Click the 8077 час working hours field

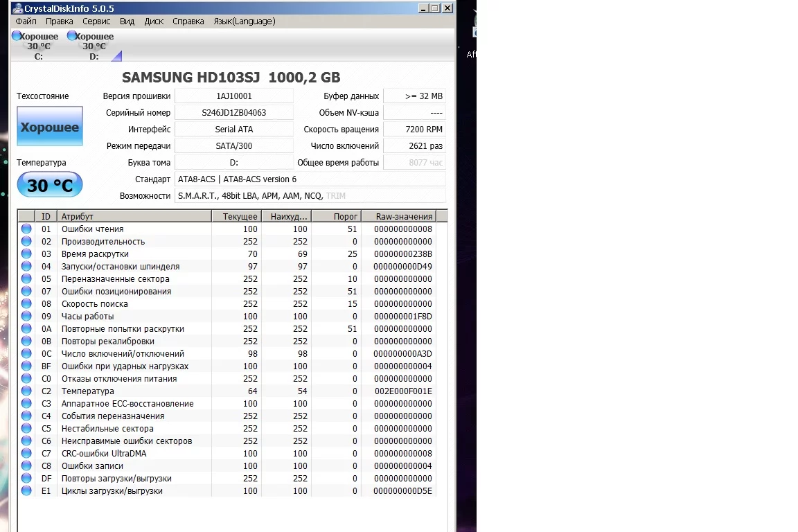pyautogui.click(x=415, y=162)
